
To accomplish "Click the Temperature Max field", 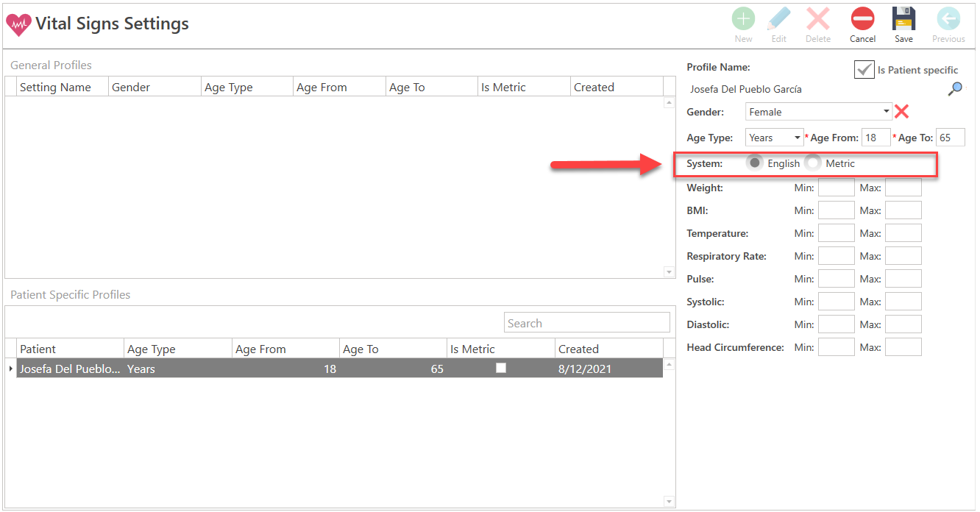I will (x=903, y=233).
